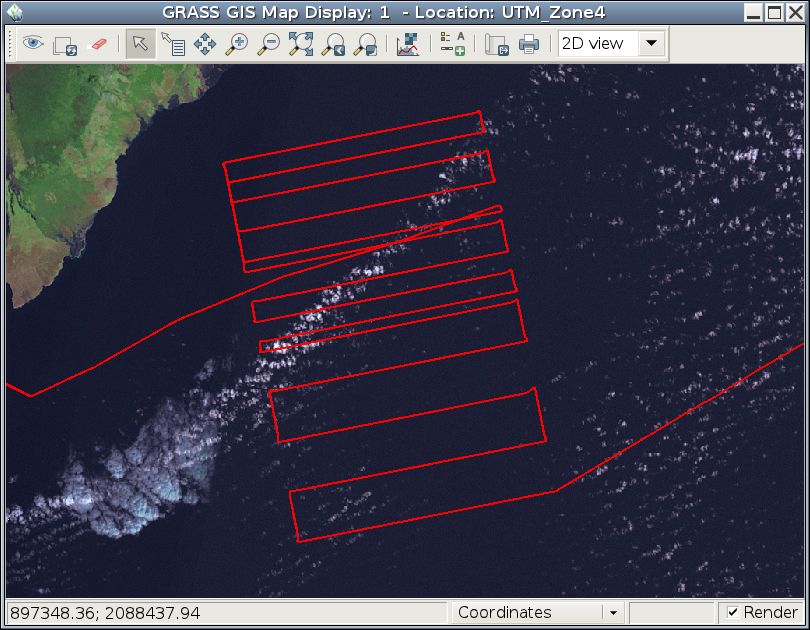
Task: Select the Pointer arrow tool
Action: (x=141, y=44)
